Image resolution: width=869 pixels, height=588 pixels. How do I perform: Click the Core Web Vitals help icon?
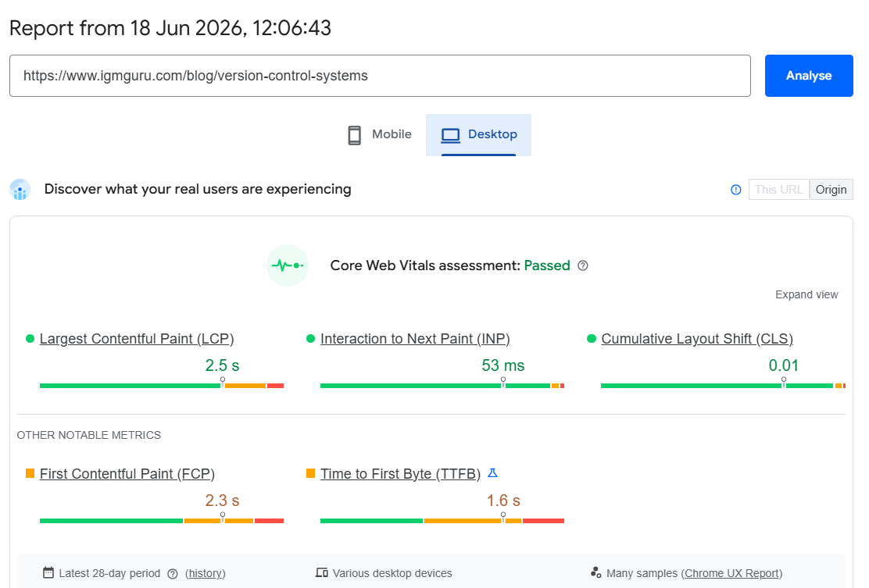[582, 265]
